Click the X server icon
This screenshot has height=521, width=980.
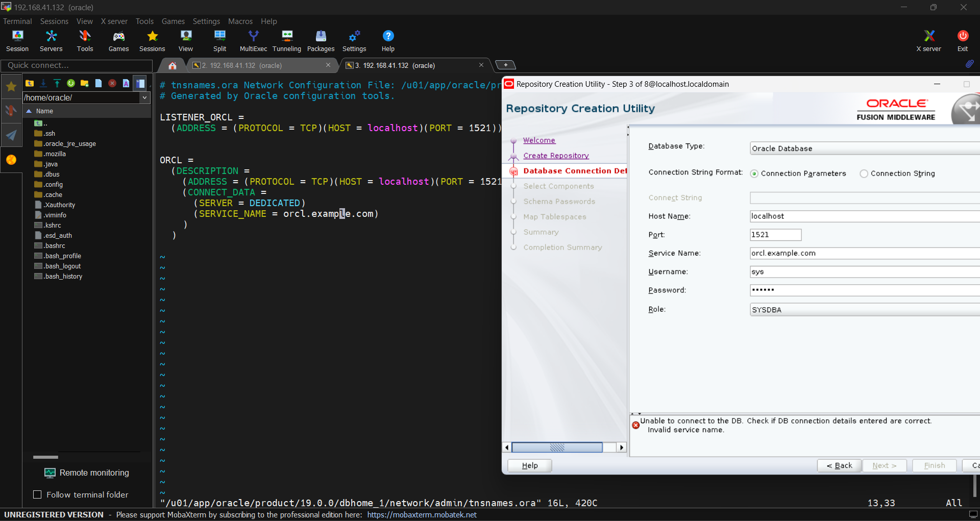[928, 41]
